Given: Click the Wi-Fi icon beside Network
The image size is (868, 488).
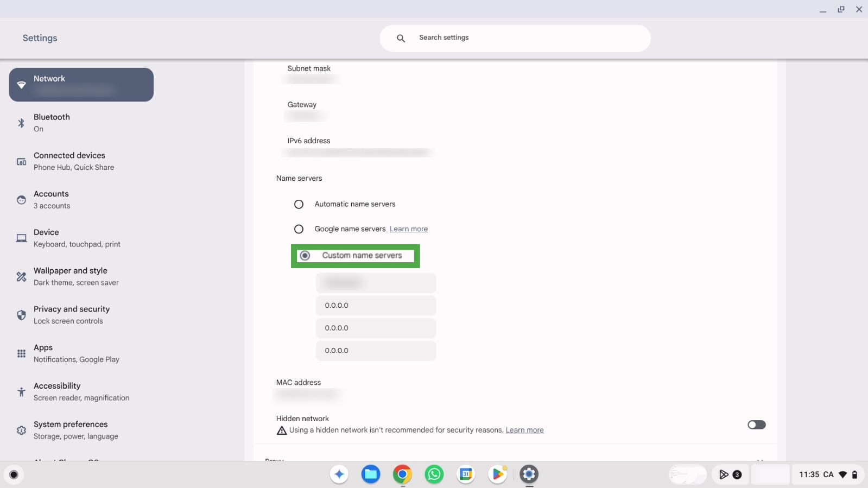Looking at the screenshot, I should pos(21,85).
